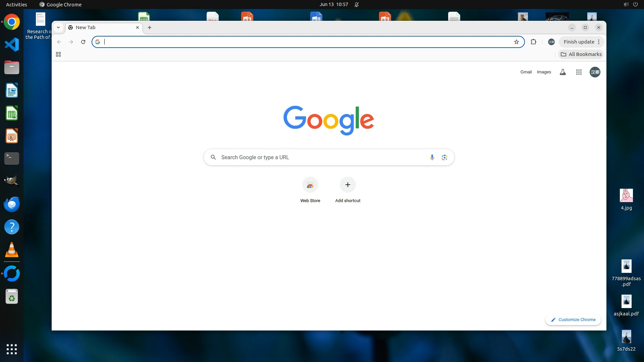644x362 pixels.
Task: Select the New Tab tab
Action: point(101,27)
